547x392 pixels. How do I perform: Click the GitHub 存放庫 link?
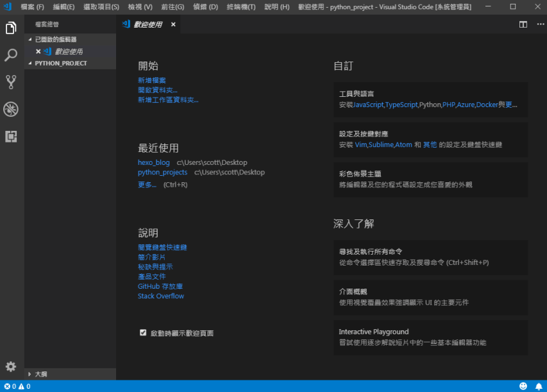click(160, 286)
